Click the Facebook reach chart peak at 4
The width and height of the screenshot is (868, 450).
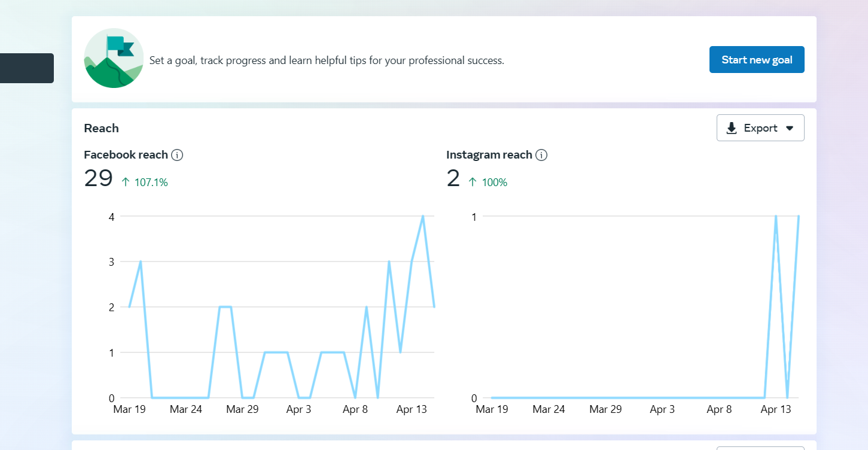[x=423, y=217]
